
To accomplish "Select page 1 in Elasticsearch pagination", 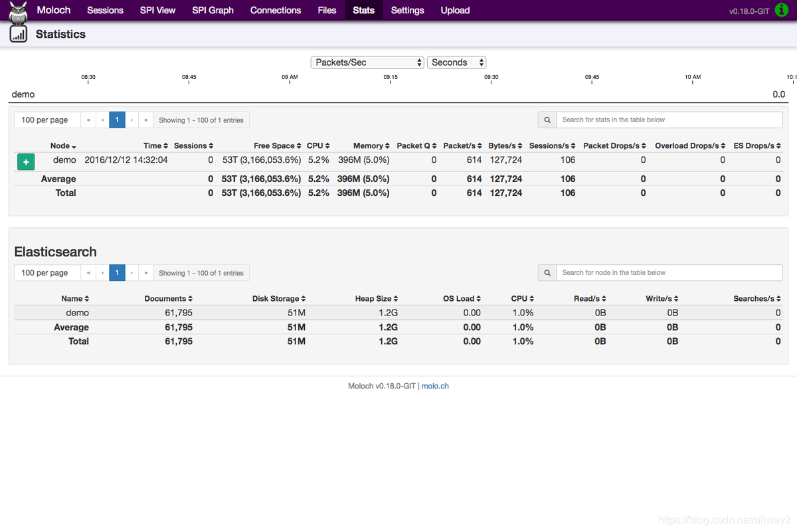I will coord(117,273).
